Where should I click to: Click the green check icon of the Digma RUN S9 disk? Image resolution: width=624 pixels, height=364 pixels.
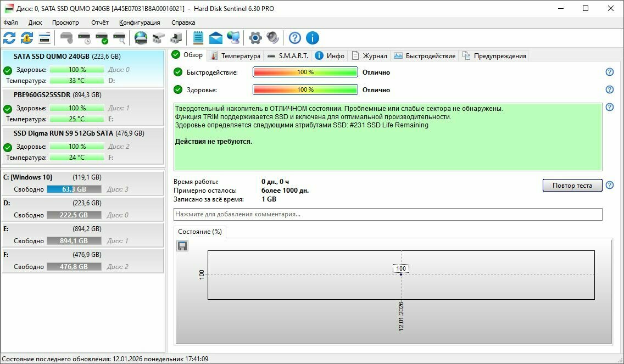click(8, 148)
